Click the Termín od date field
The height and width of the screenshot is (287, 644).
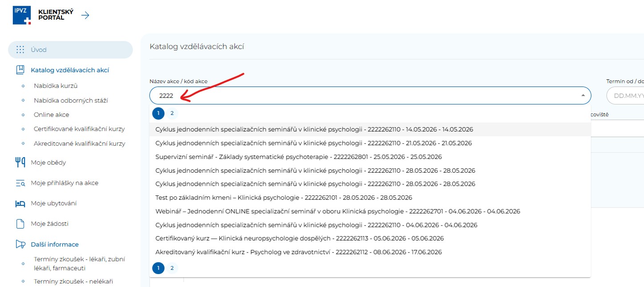coord(625,96)
